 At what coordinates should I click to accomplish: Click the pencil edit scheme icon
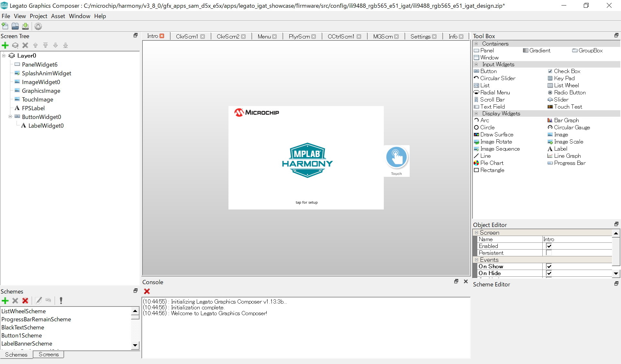39,301
